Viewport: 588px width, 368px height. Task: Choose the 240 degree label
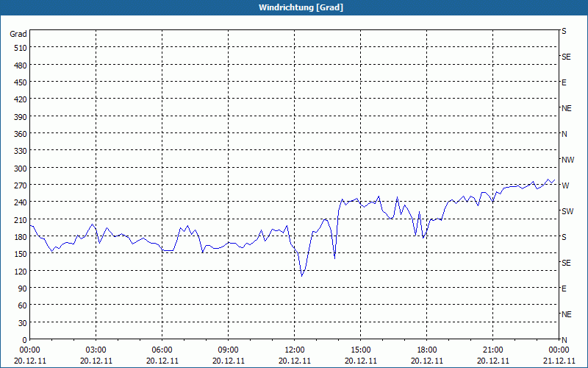click(x=21, y=202)
